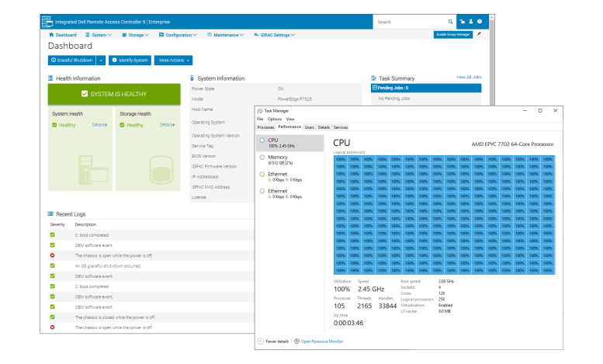Click the red error icon on last chassis open log

(x=52, y=328)
